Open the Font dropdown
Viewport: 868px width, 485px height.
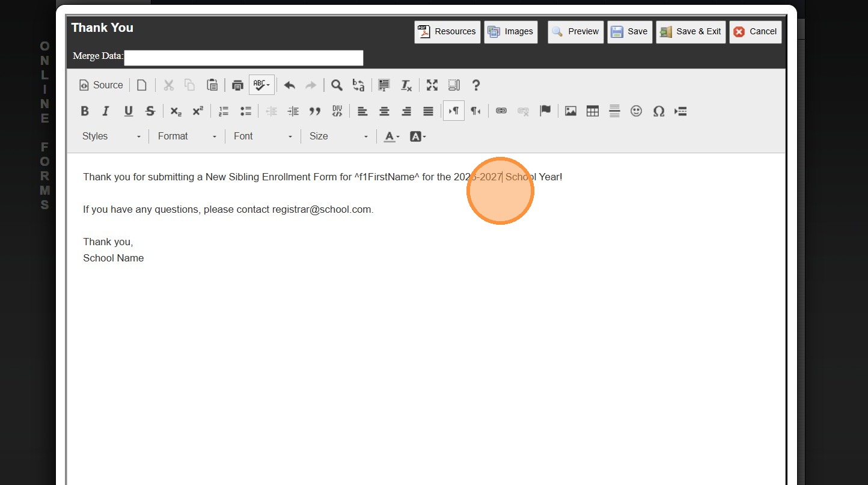click(263, 136)
